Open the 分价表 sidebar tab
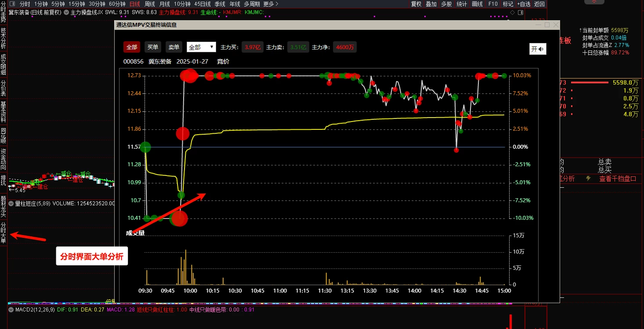Screen dimensions: 644x329 click(x=4, y=88)
